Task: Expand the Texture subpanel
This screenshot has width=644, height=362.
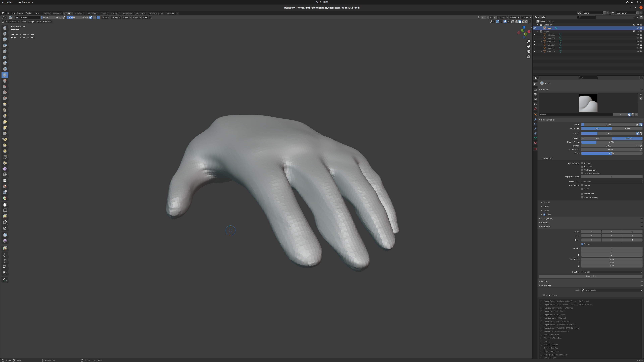Action: click(x=546, y=203)
